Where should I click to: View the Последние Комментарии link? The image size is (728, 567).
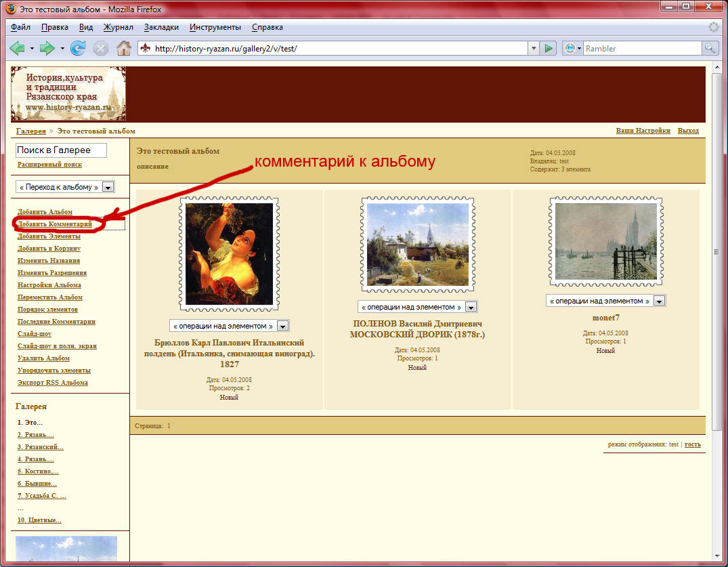pos(57,321)
